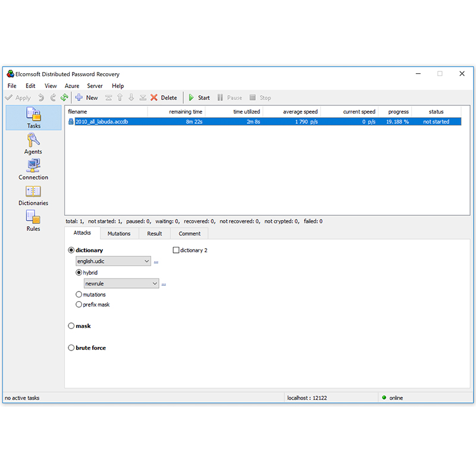The height and width of the screenshot is (476, 476).
Task: Click the 'not started' status cell
Action: (x=436, y=122)
